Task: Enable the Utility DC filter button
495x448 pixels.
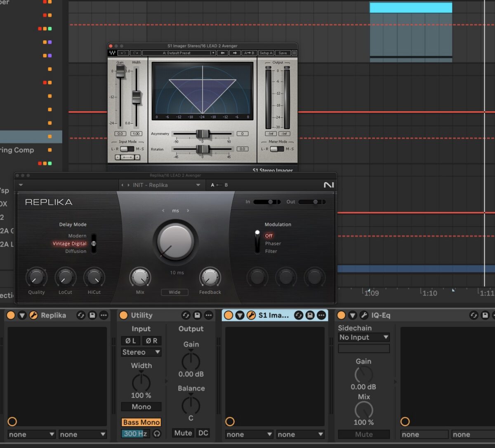Action: 203,433
